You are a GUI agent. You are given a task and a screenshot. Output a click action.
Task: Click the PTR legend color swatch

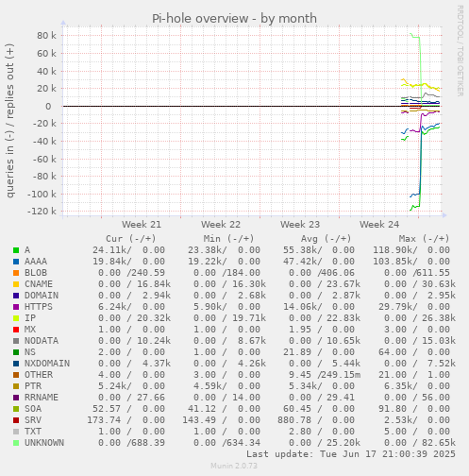16,386
